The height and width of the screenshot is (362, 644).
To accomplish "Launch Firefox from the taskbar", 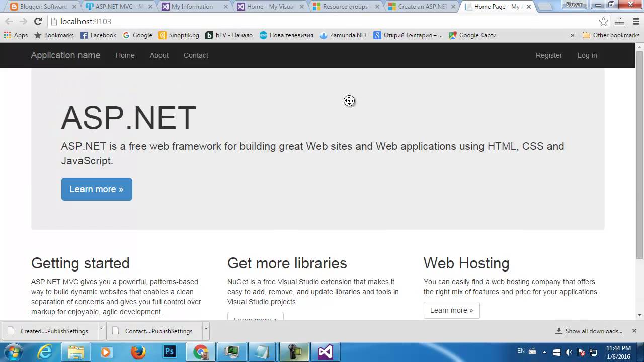I will point(138,352).
